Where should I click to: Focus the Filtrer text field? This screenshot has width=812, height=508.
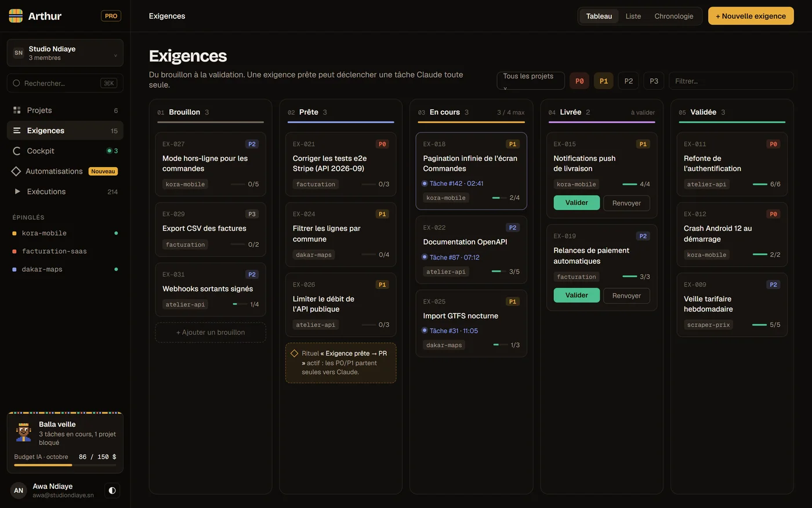(731, 81)
